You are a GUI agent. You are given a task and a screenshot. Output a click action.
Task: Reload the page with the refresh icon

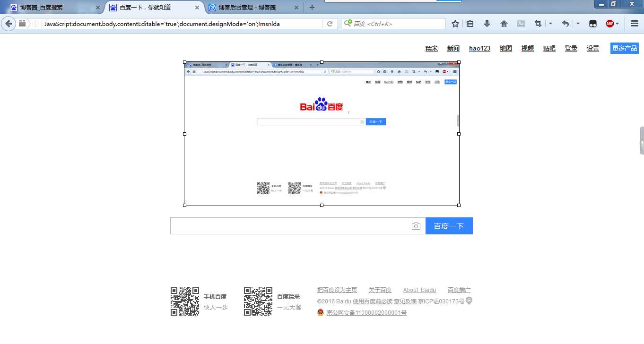point(330,24)
